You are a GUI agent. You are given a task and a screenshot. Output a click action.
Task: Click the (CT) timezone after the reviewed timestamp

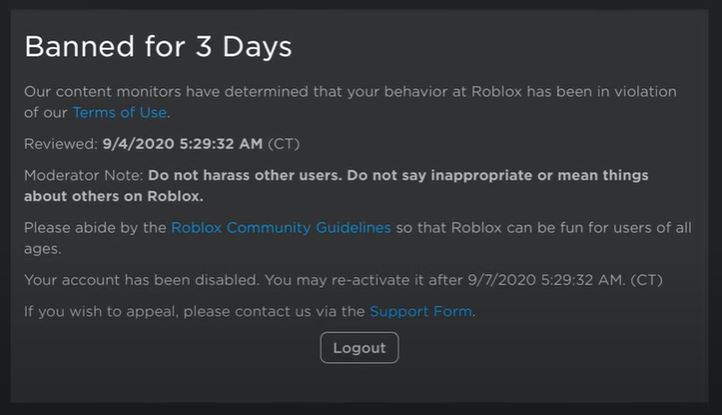(283, 144)
